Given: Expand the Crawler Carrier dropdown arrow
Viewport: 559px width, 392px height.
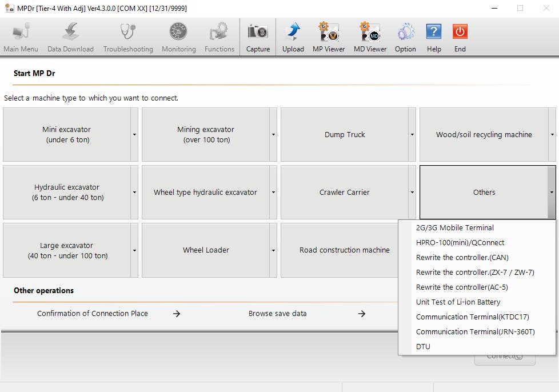Looking at the screenshot, I should point(412,193).
